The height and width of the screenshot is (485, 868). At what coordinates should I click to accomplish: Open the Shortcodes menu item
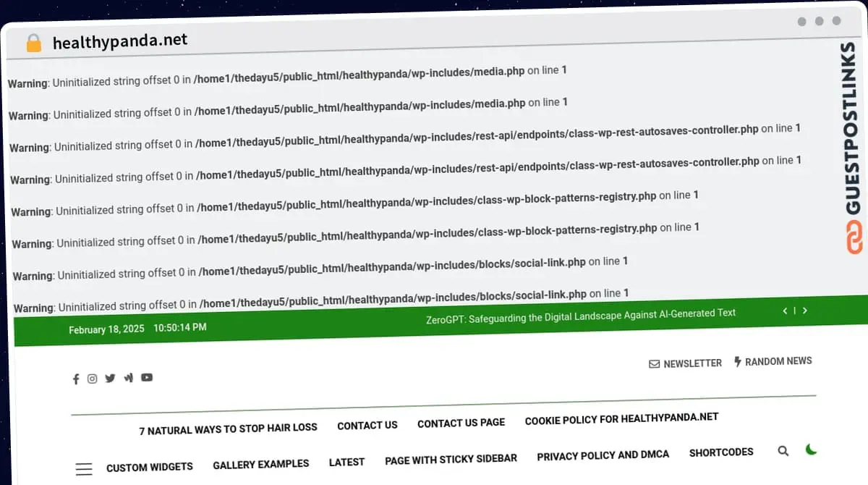(721, 452)
